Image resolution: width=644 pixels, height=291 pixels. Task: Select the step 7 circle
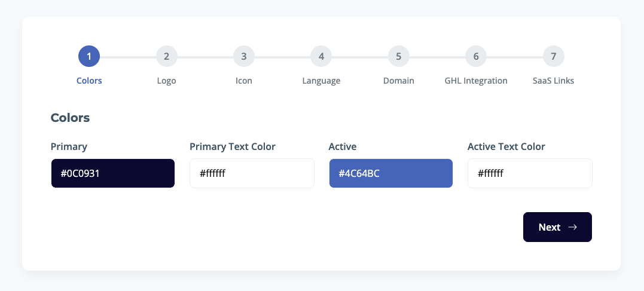pyautogui.click(x=554, y=57)
